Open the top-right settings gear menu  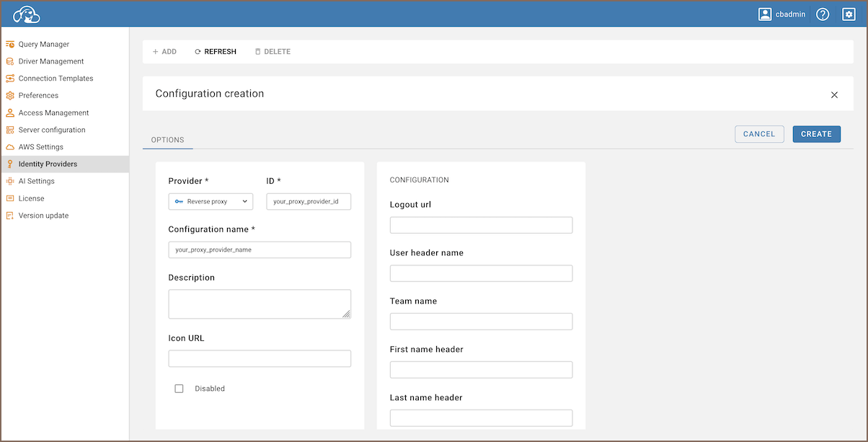tap(849, 14)
